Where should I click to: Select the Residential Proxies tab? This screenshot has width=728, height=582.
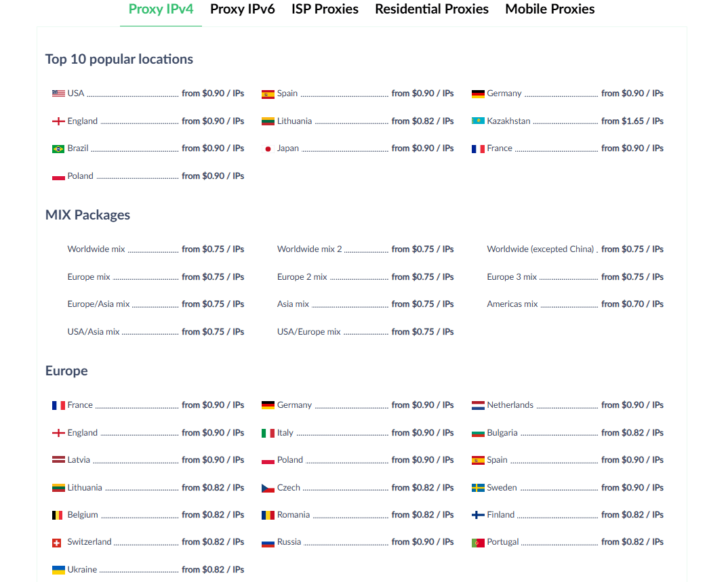coord(432,9)
